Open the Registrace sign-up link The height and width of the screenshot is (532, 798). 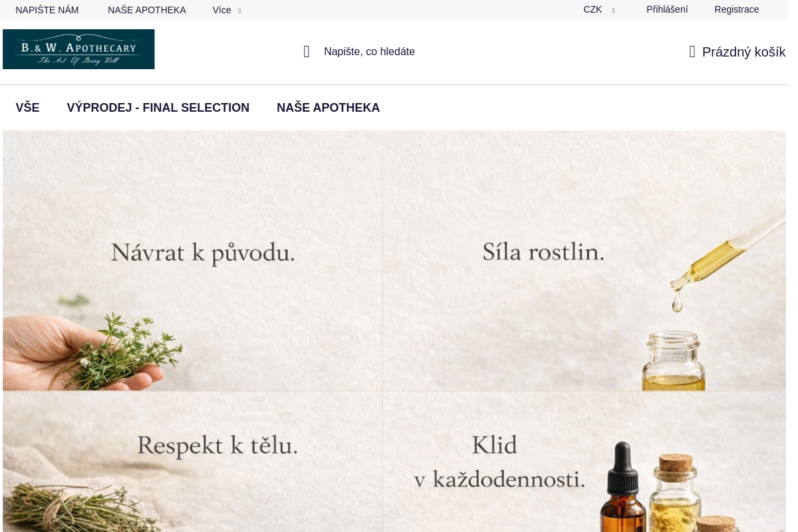tap(737, 10)
